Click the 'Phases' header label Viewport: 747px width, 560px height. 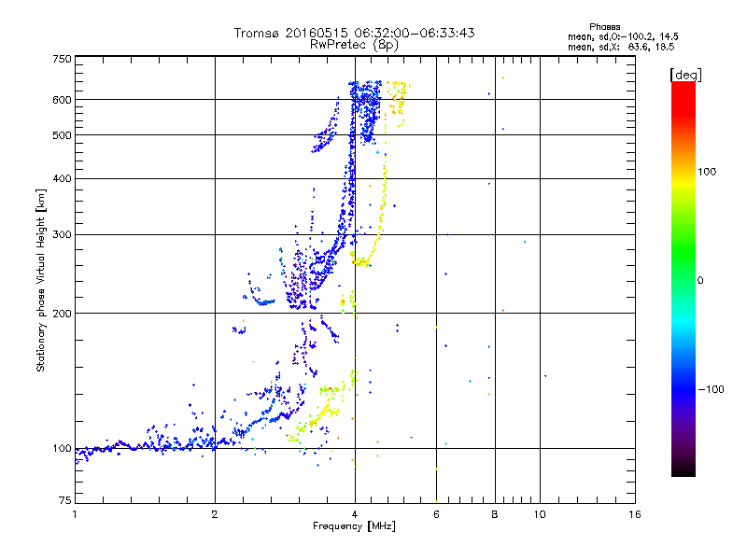(604, 27)
